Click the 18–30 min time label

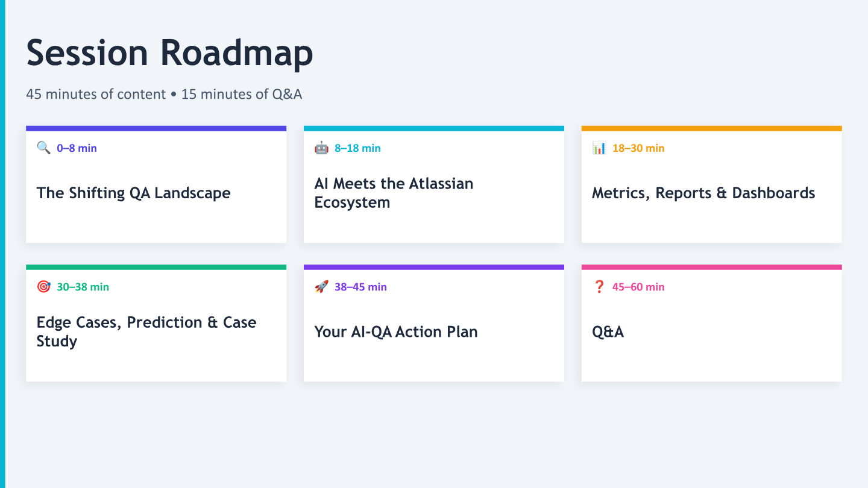[x=638, y=148]
